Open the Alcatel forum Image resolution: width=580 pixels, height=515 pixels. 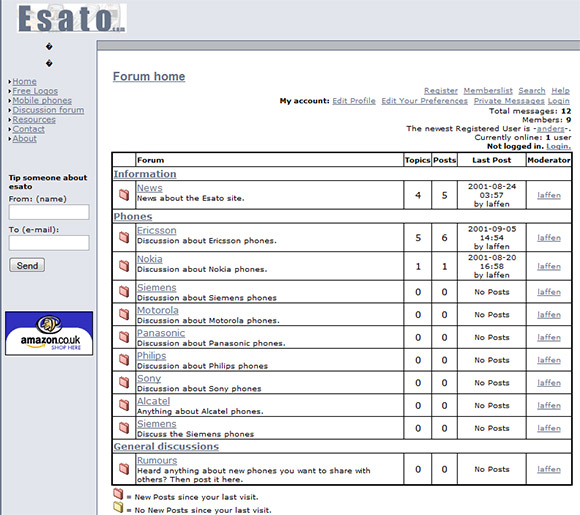tap(154, 401)
